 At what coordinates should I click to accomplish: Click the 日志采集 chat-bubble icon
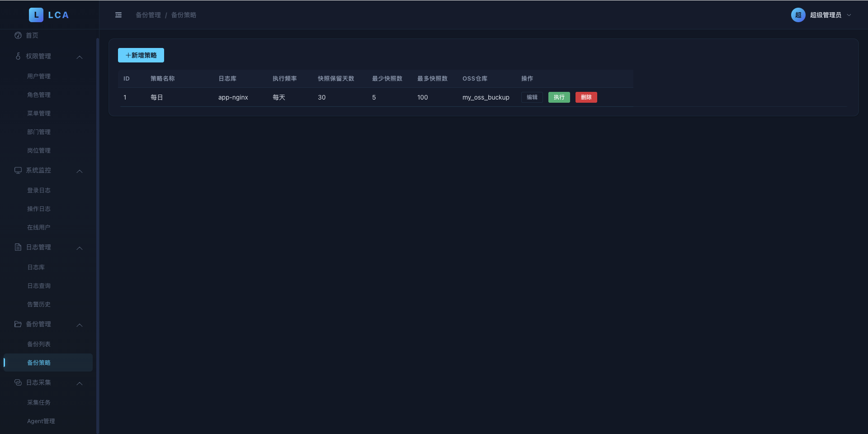(x=18, y=382)
